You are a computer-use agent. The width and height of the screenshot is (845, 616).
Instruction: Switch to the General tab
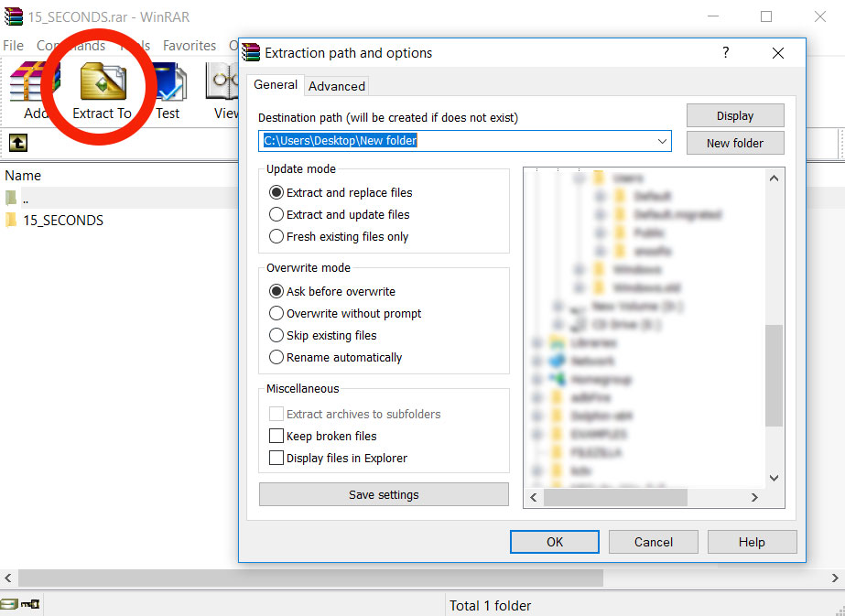[276, 84]
